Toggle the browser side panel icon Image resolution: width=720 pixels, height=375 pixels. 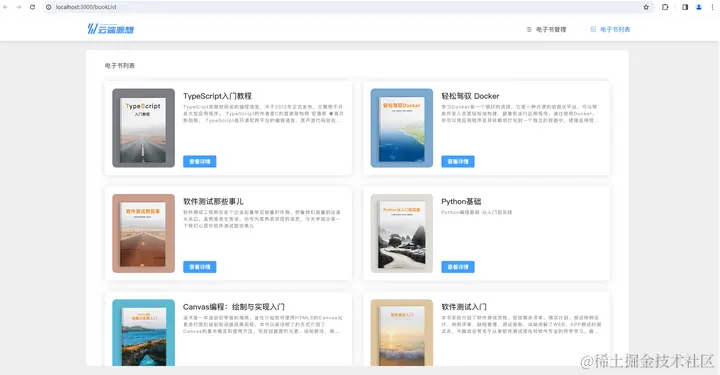[x=685, y=7]
